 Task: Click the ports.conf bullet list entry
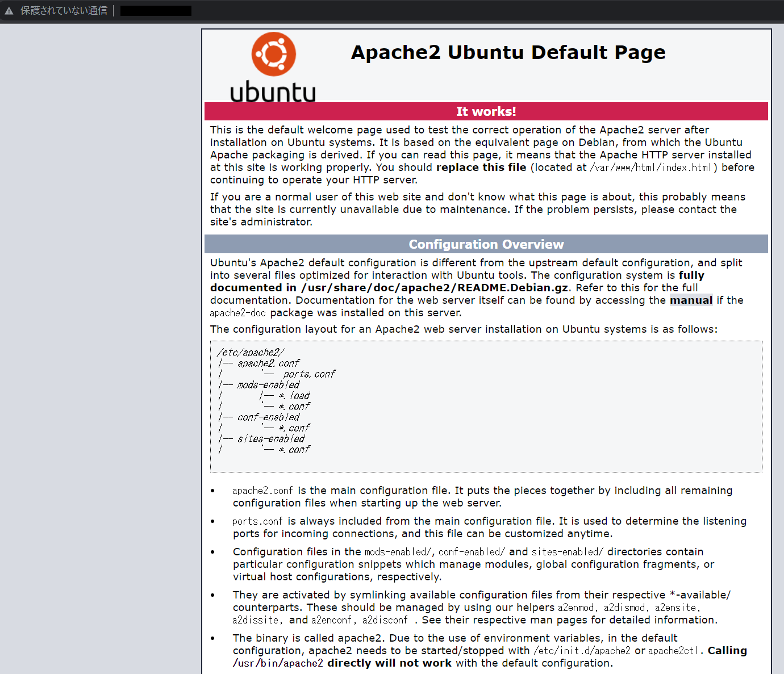(x=257, y=521)
